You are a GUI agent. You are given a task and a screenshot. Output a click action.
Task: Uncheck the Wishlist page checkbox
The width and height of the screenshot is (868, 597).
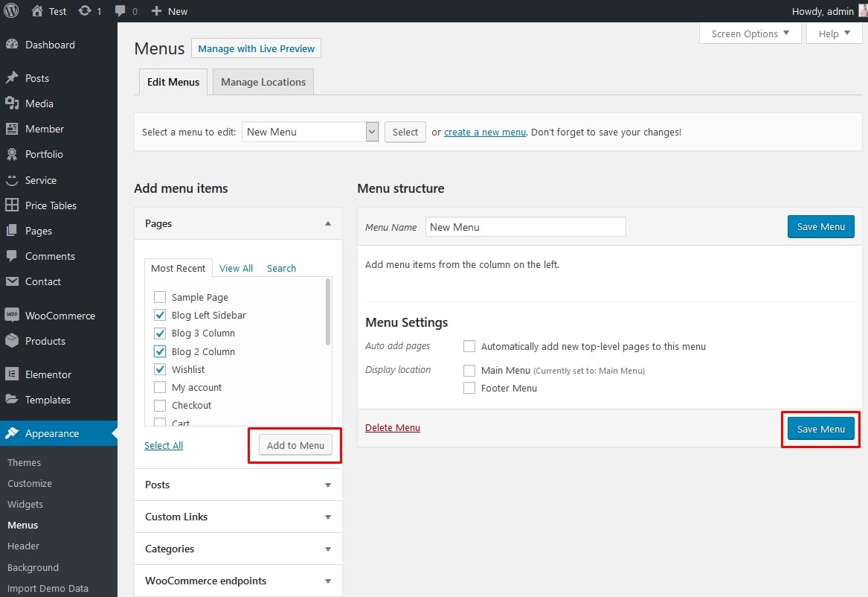point(160,369)
